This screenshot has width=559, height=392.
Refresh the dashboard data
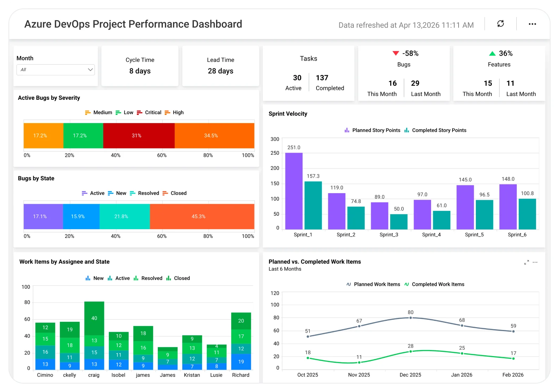pos(500,24)
